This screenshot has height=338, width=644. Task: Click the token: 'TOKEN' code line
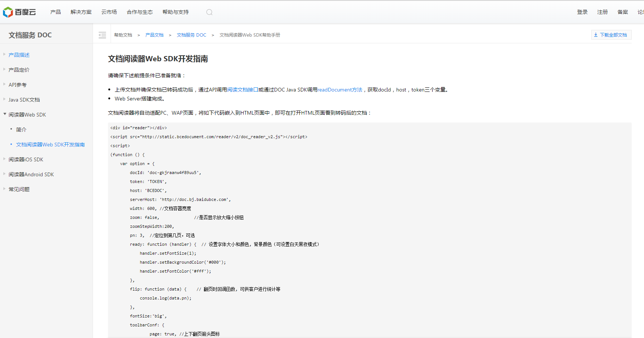tap(148, 182)
